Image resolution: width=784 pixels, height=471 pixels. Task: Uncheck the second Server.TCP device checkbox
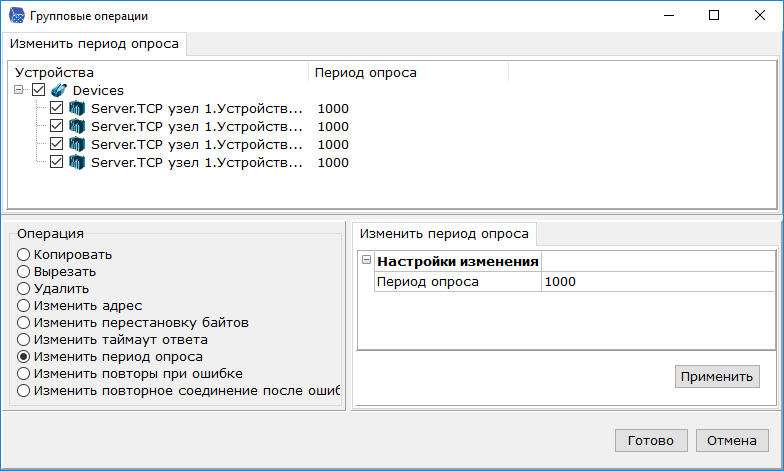56,126
